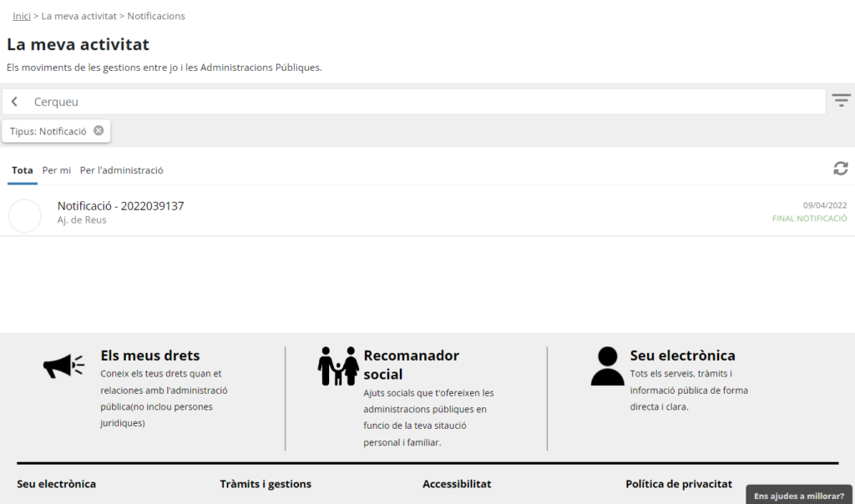Go to 'Inici' breadcrumb link
The width and height of the screenshot is (855, 504).
click(x=22, y=16)
